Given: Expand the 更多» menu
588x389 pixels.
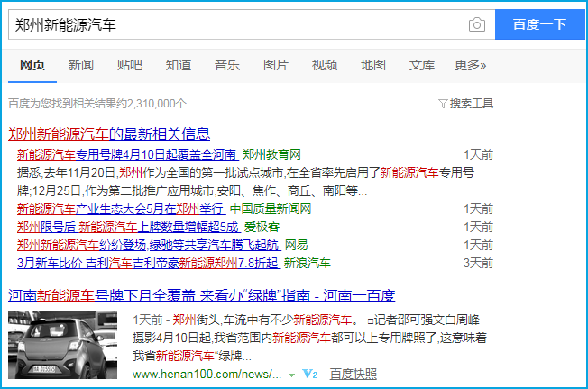Looking at the screenshot, I should (x=470, y=65).
